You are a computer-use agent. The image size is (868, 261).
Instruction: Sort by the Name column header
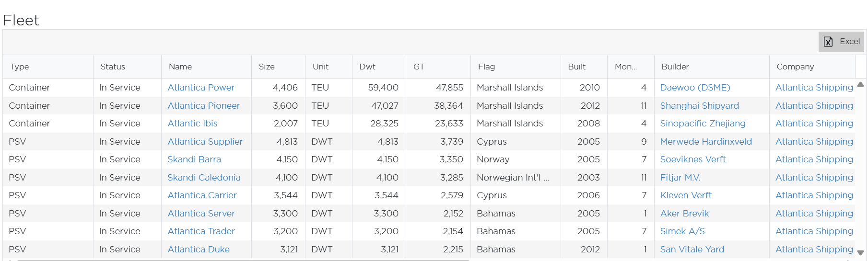[206, 67]
